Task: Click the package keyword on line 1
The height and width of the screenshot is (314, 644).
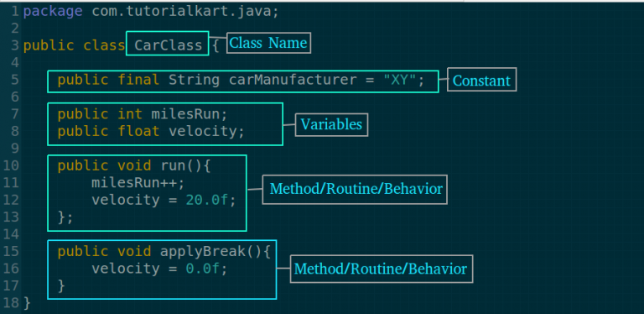Action: coord(53,12)
